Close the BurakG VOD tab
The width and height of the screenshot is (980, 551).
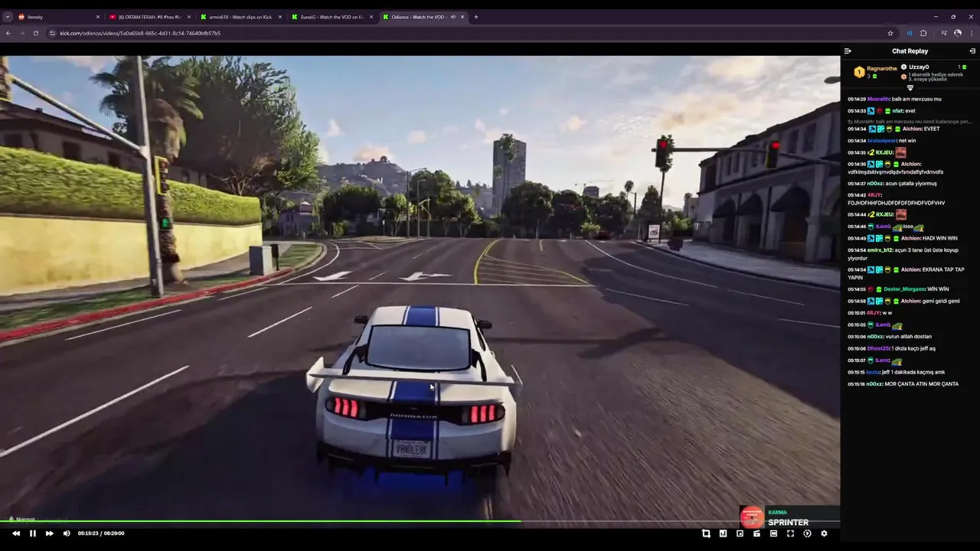pos(371,17)
